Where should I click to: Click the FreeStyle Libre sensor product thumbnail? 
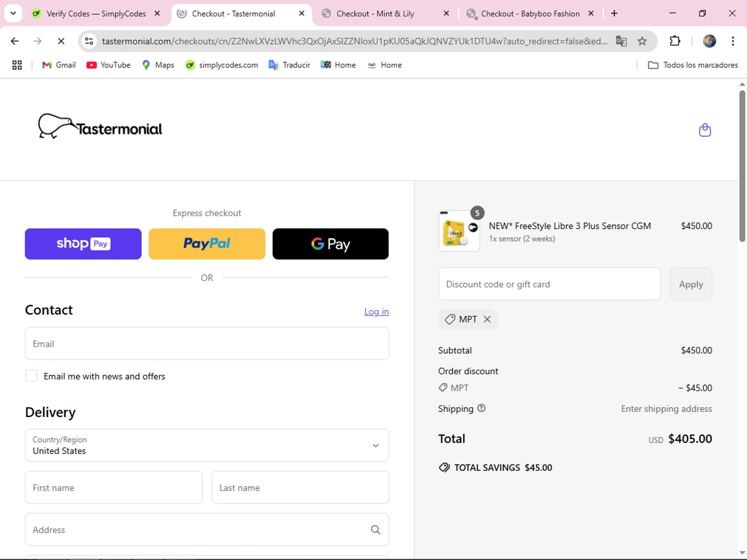coord(459,231)
